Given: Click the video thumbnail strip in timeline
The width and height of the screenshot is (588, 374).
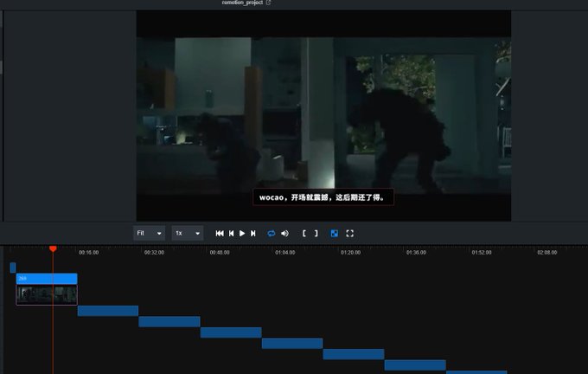Looking at the screenshot, I should tap(47, 294).
